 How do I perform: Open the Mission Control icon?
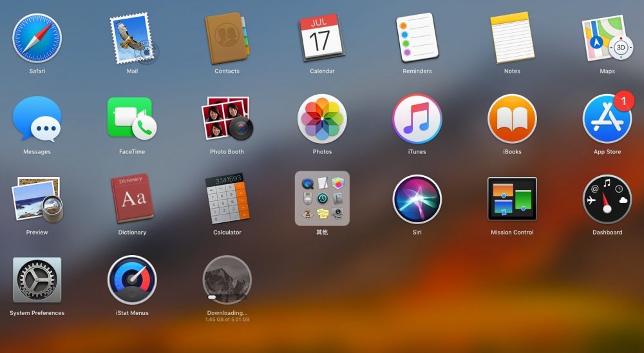pyautogui.click(x=512, y=199)
